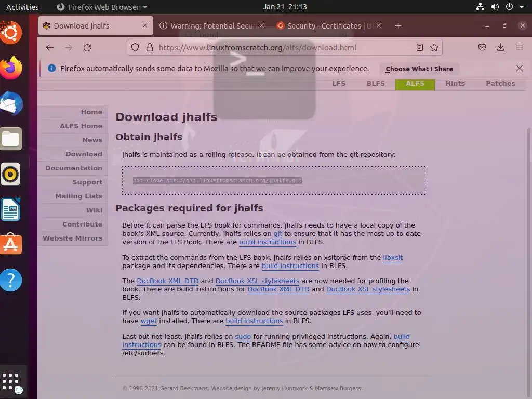Click the git clone command text
This screenshot has width=532, height=399.
pyautogui.click(x=217, y=180)
